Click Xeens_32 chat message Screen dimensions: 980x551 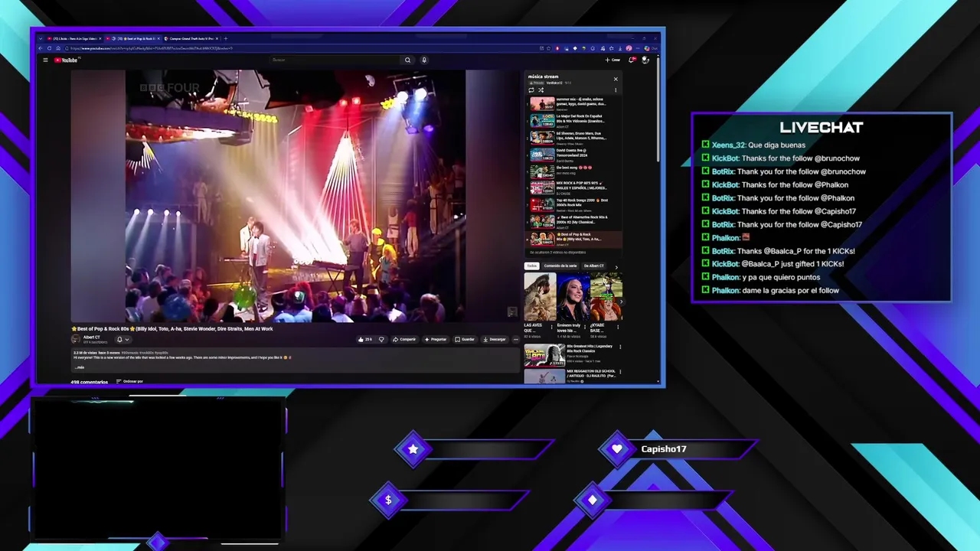coord(753,145)
